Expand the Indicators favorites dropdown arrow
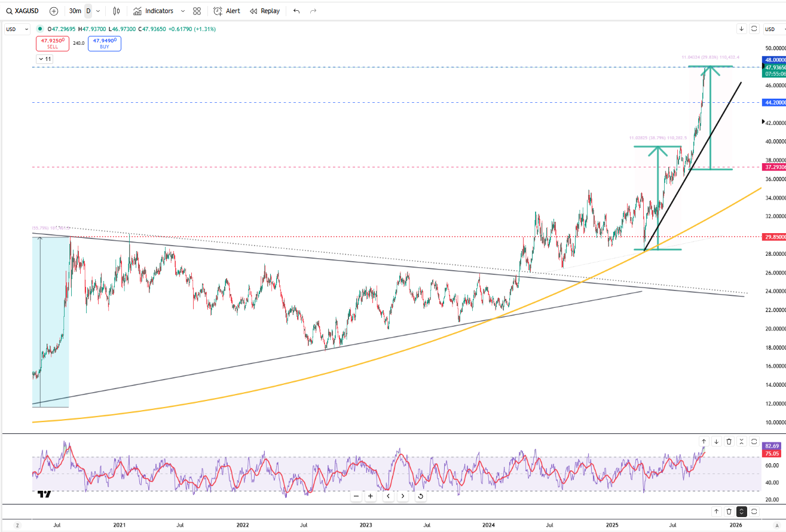The width and height of the screenshot is (786, 532). pos(183,11)
